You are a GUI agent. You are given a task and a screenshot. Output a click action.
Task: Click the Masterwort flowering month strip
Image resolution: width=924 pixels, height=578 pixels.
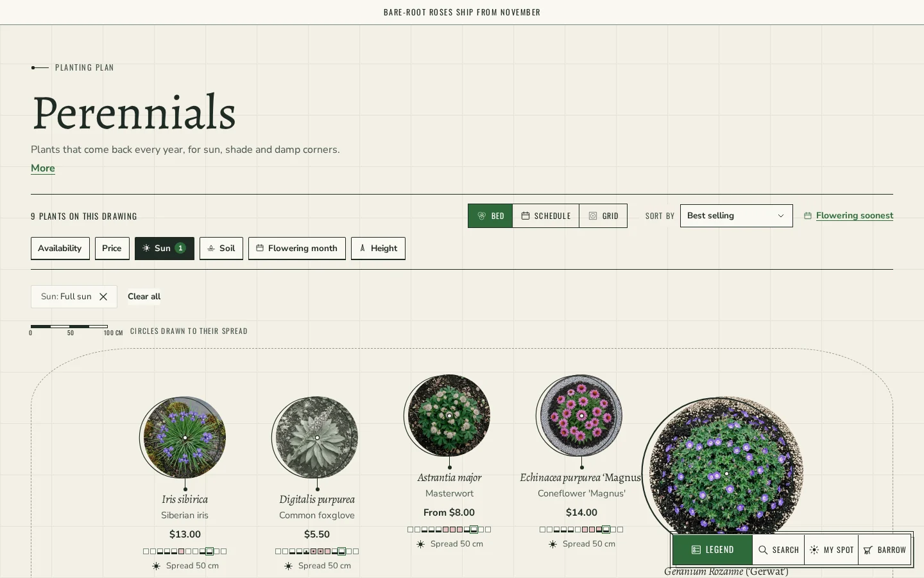(x=449, y=529)
